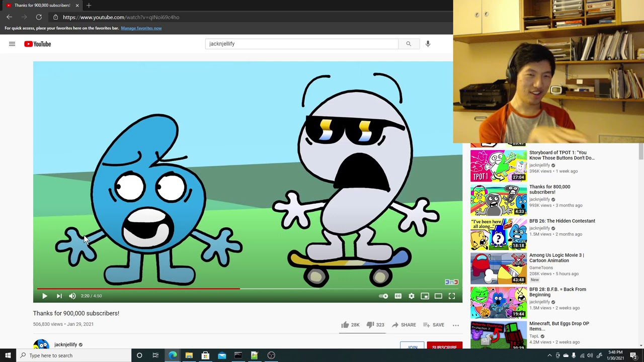Close the 900,000 subscribers tab

coord(77,5)
